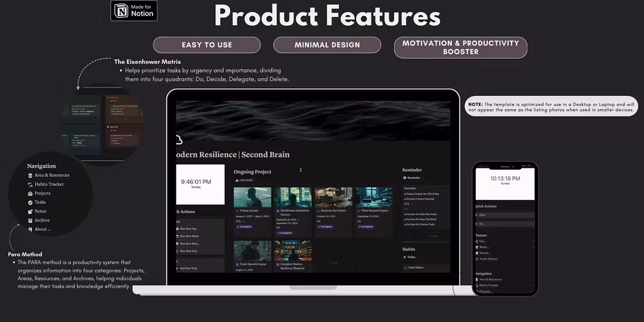Select the EASY TO USE pill
The width and height of the screenshot is (644, 322).
point(207,45)
